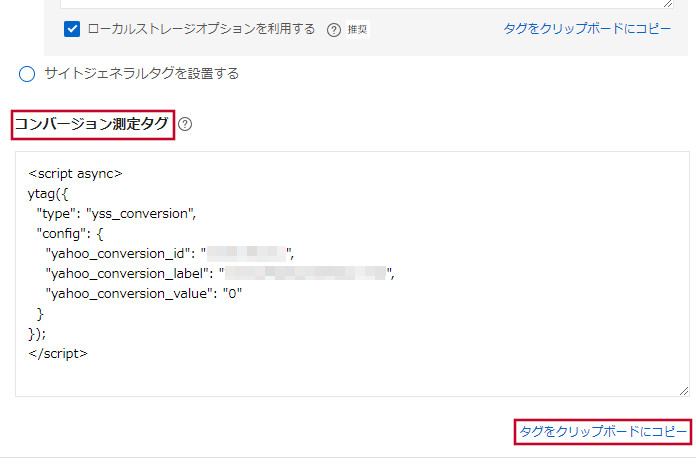Place cursor on the ytag({ line

point(48,194)
